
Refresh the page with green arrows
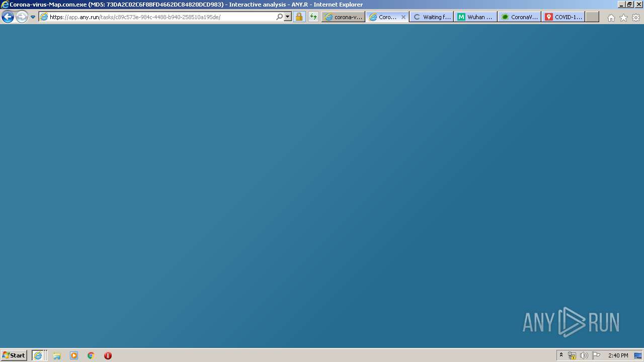pos(313,17)
